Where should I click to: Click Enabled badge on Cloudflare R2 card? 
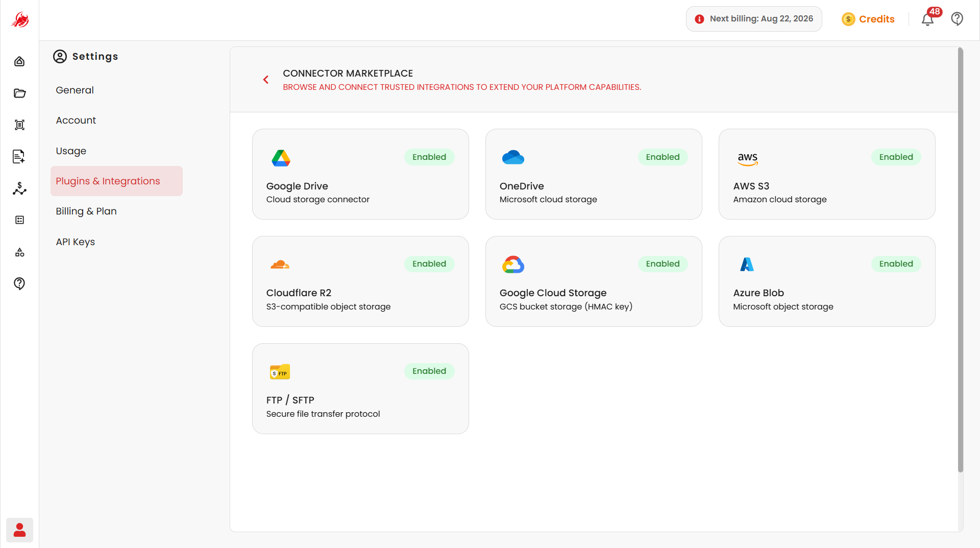click(429, 264)
